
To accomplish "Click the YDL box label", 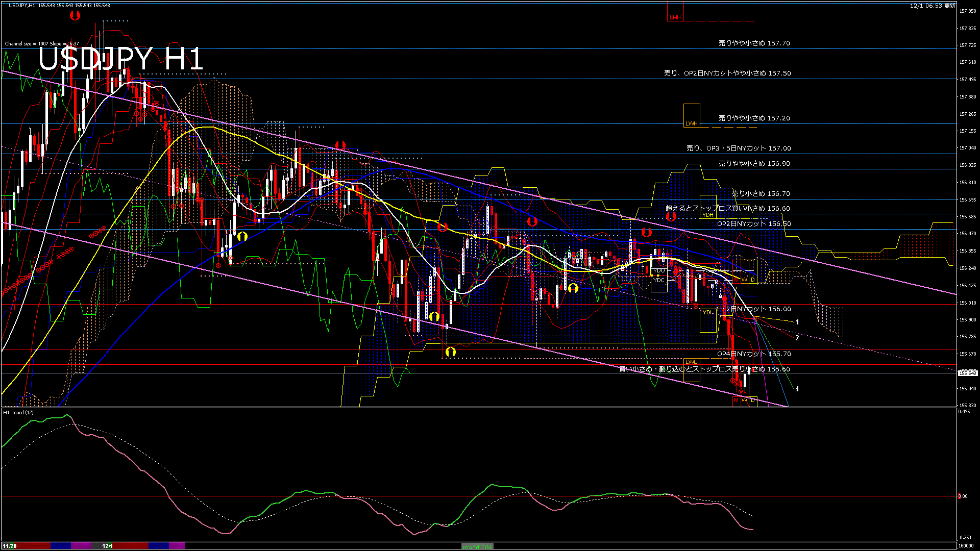I will (x=707, y=312).
